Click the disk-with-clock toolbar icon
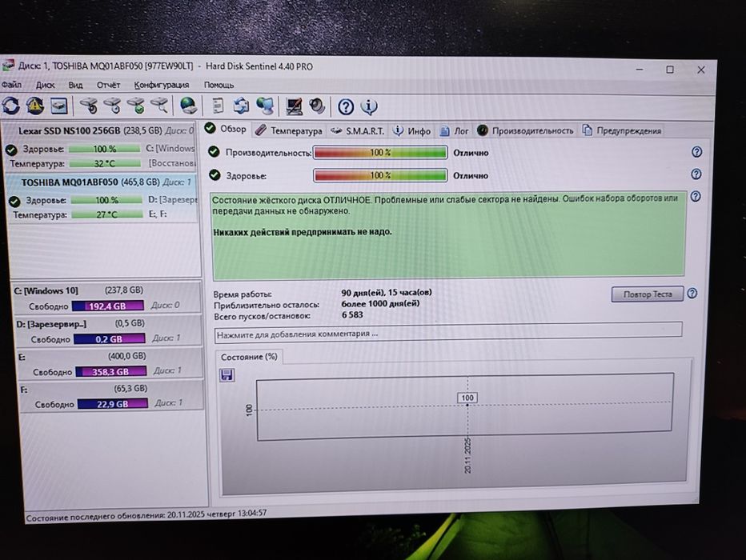 [x=113, y=106]
